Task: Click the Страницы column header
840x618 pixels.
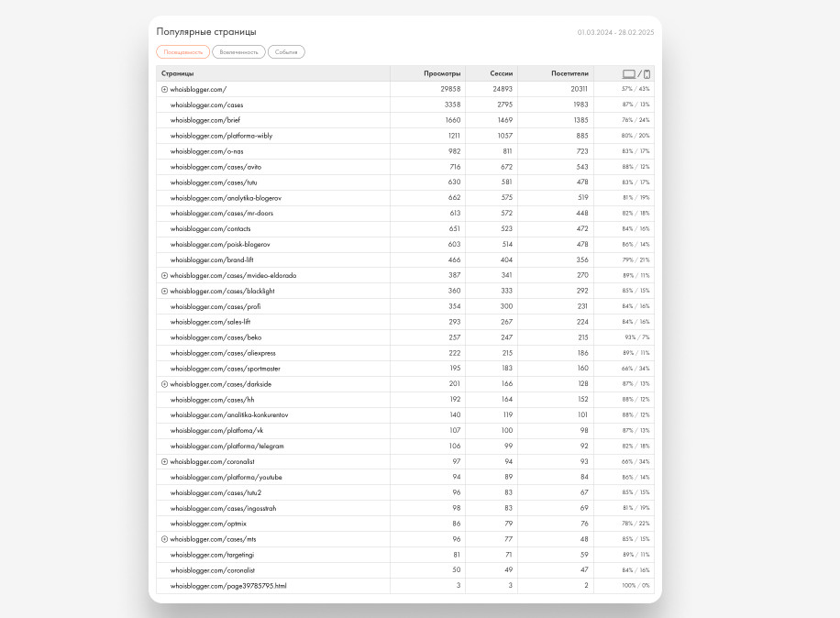Action: pyautogui.click(x=178, y=73)
